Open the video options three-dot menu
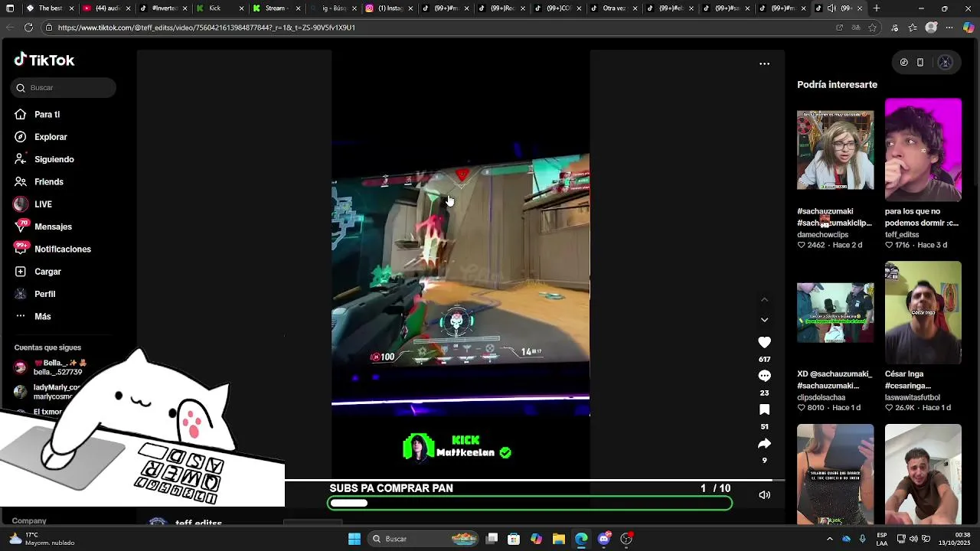 click(764, 64)
